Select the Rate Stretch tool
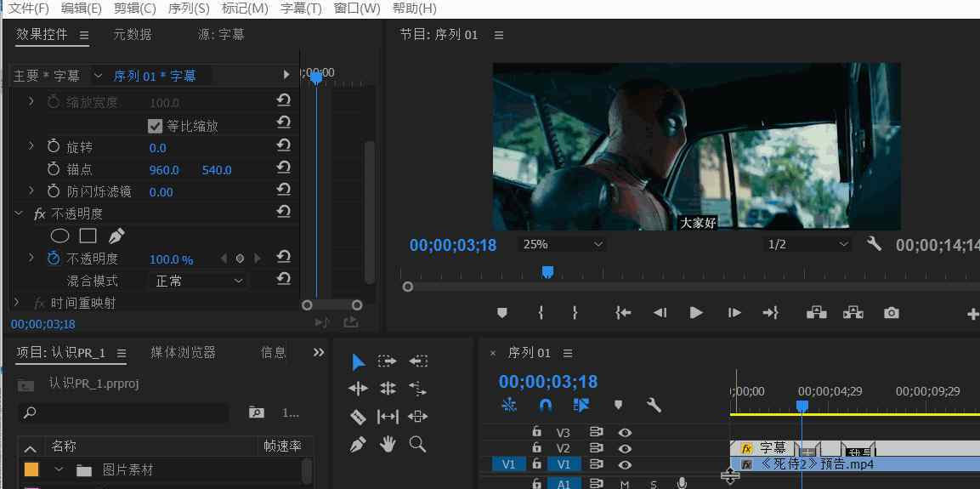The image size is (980, 489). pyautogui.click(x=417, y=389)
